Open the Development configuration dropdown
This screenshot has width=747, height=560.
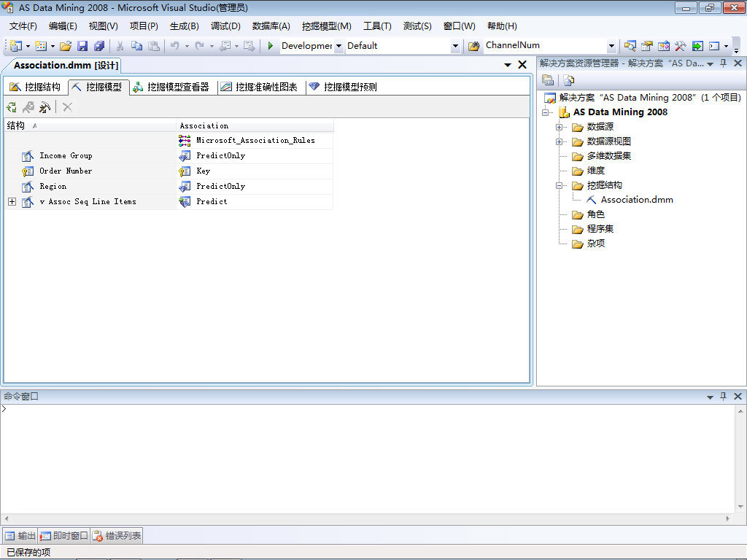tap(338, 46)
